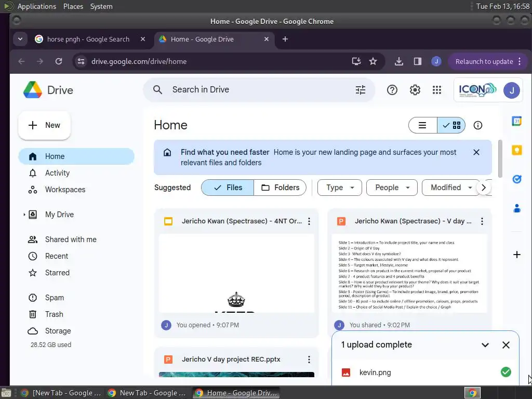Click the Search in Drive field
The height and width of the screenshot is (399, 532).
pos(259,90)
